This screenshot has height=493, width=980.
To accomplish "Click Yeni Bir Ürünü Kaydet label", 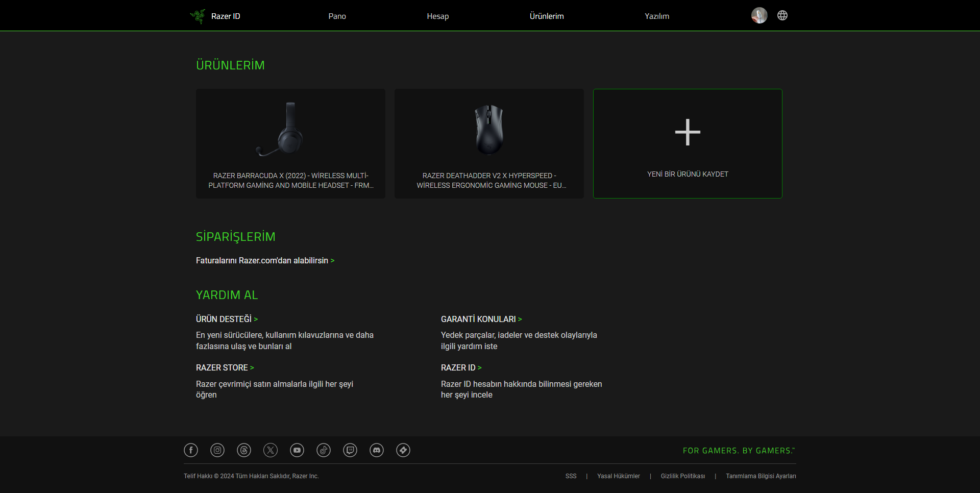I will pyautogui.click(x=688, y=175).
